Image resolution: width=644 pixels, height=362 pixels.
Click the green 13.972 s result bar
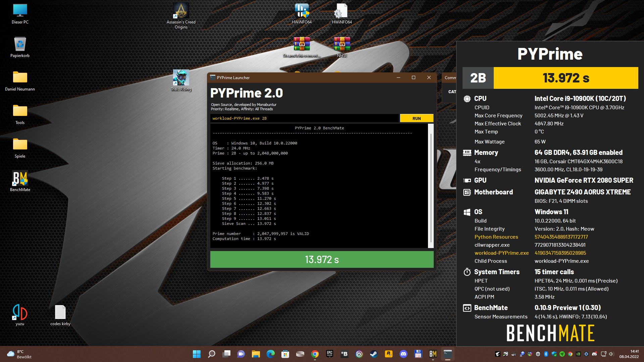click(x=322, y=259)
